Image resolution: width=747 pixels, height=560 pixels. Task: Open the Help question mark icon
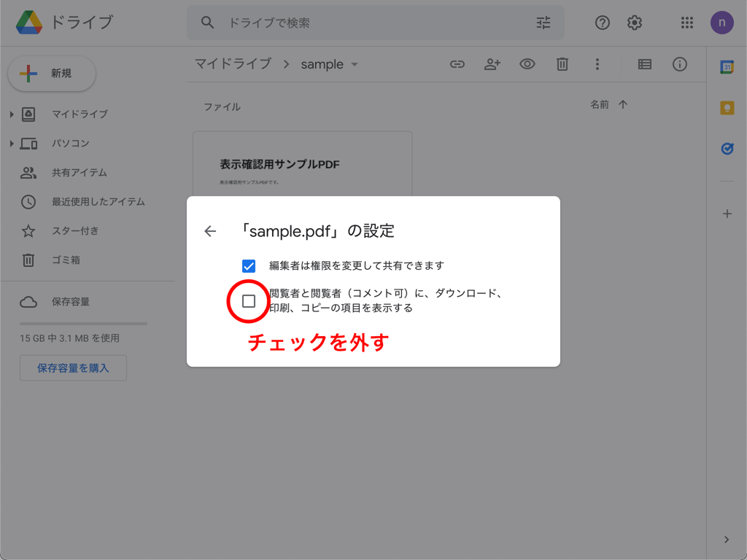tap(603, 23)
